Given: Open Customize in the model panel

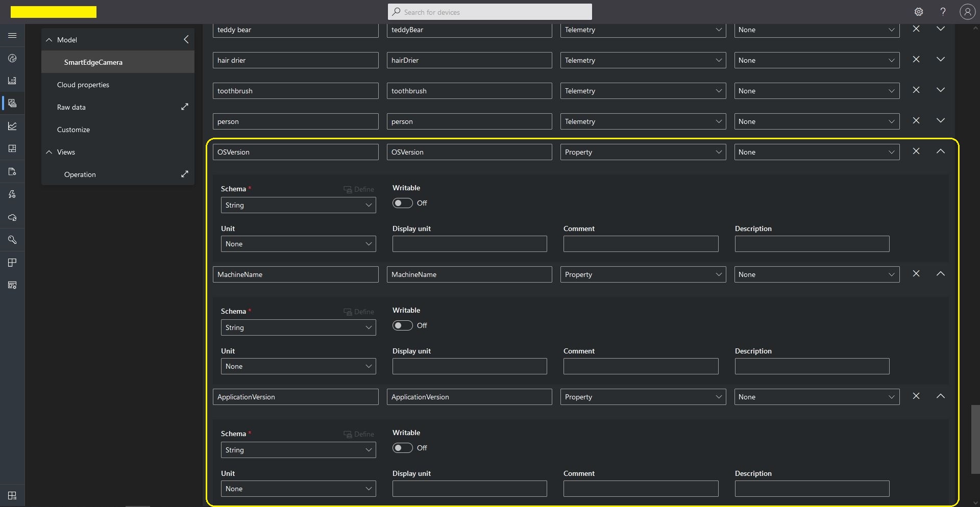Looking at the screenshot, I should pos(73,130).
